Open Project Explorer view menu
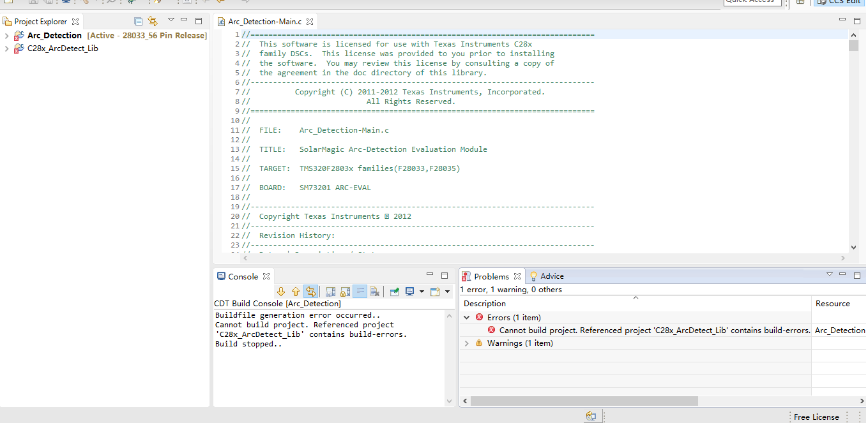 [x=171, y=21]
